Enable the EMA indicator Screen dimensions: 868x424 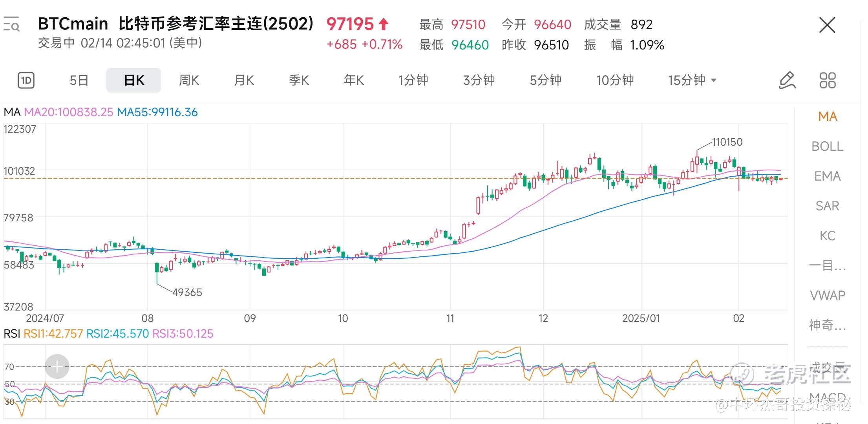tap(827, 176)
